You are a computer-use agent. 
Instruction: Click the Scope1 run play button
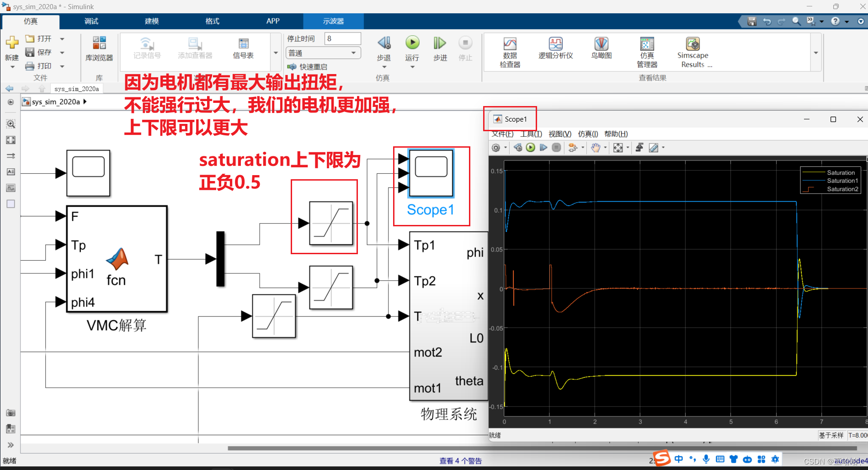[x=531, y=147]
